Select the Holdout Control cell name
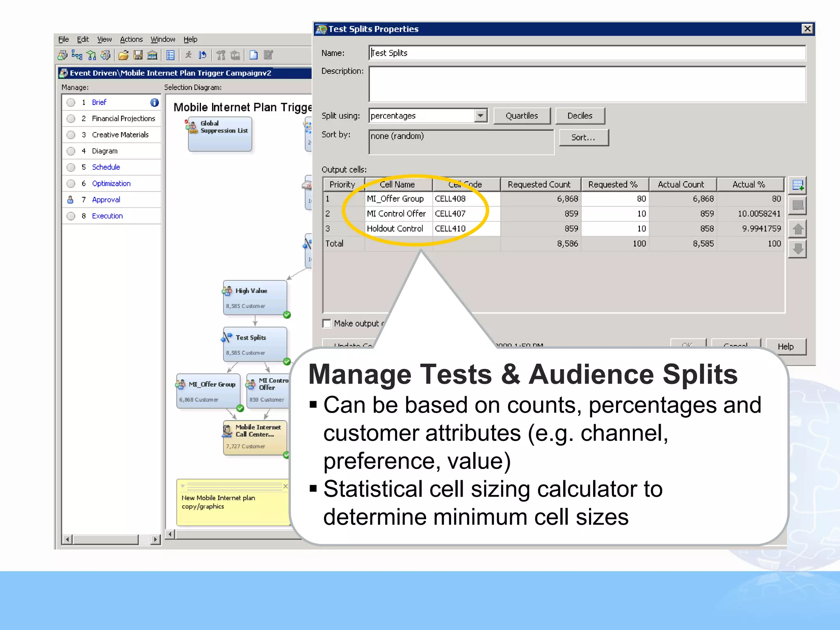840x630 pixels. click(399, 229)
